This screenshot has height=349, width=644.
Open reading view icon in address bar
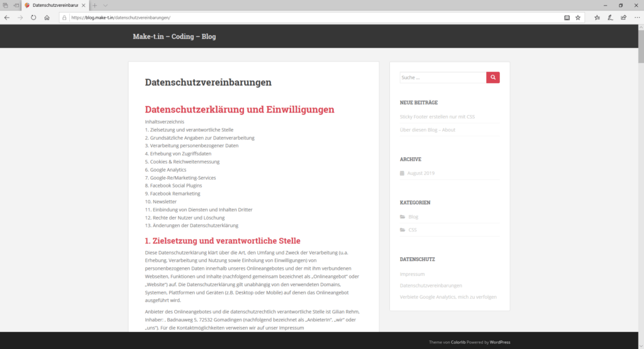[567, 18]
